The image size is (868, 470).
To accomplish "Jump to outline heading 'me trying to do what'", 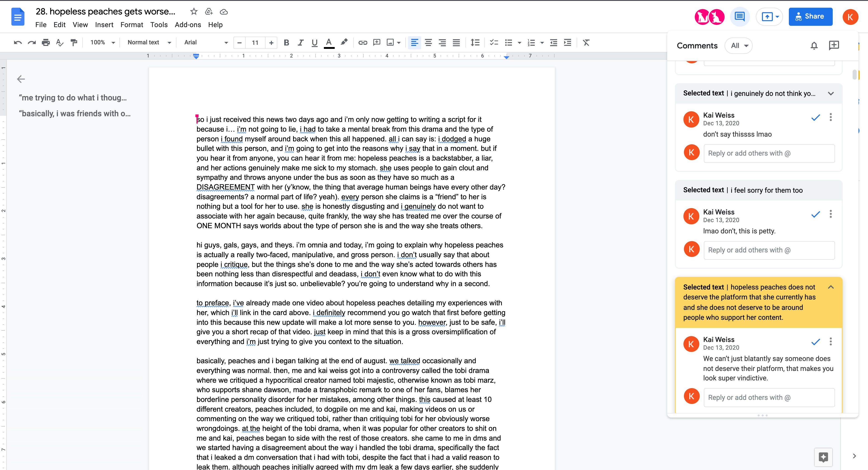I will coord(73,98).
